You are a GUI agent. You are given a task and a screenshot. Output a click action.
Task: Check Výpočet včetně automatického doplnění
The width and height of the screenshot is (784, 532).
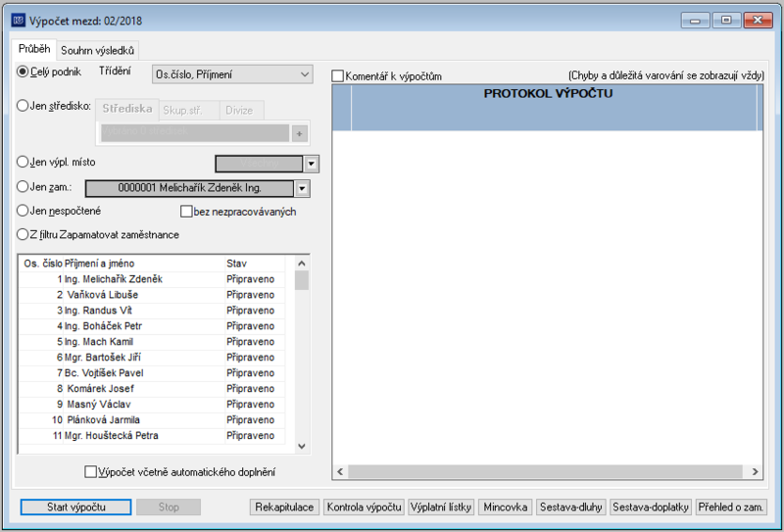coord(90,472)
